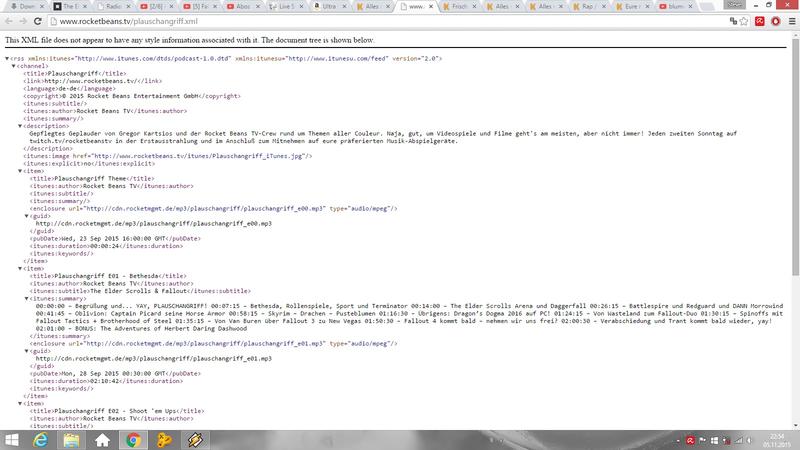The image size is (800, 450).
Task: Click the title 'Plauschangriff Theme' line
Action: click(x=92, y=179)
